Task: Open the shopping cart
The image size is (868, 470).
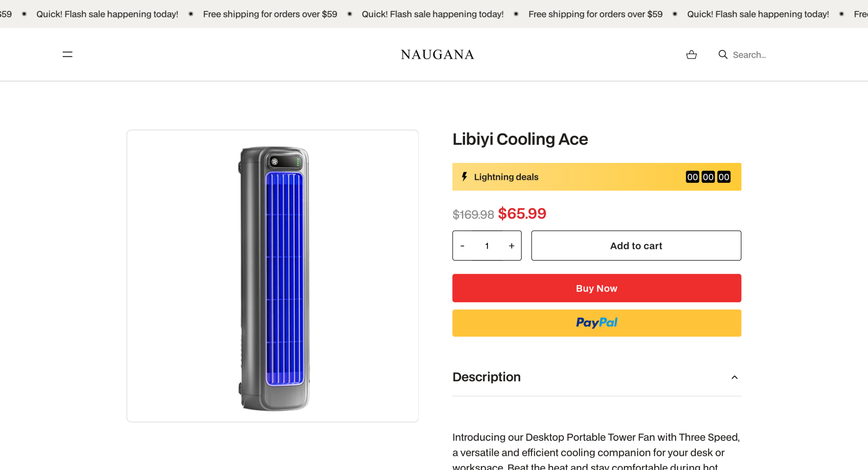Action: (x=691, y=54)
